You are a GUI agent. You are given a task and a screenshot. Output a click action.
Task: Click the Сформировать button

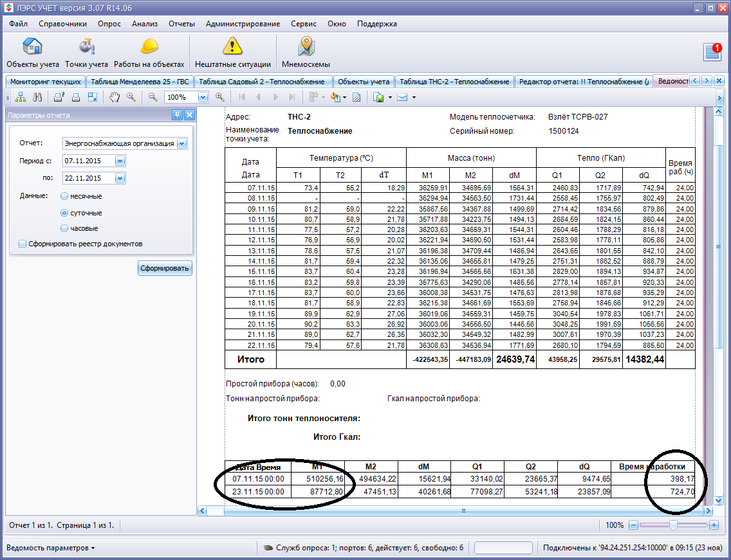pyautogui.click(x=165, y=268)
